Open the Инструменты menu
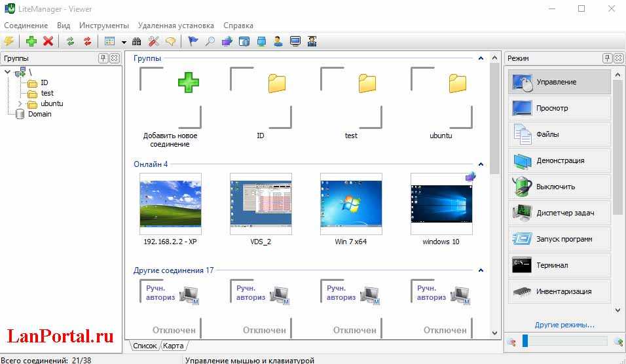 (103, 26)
